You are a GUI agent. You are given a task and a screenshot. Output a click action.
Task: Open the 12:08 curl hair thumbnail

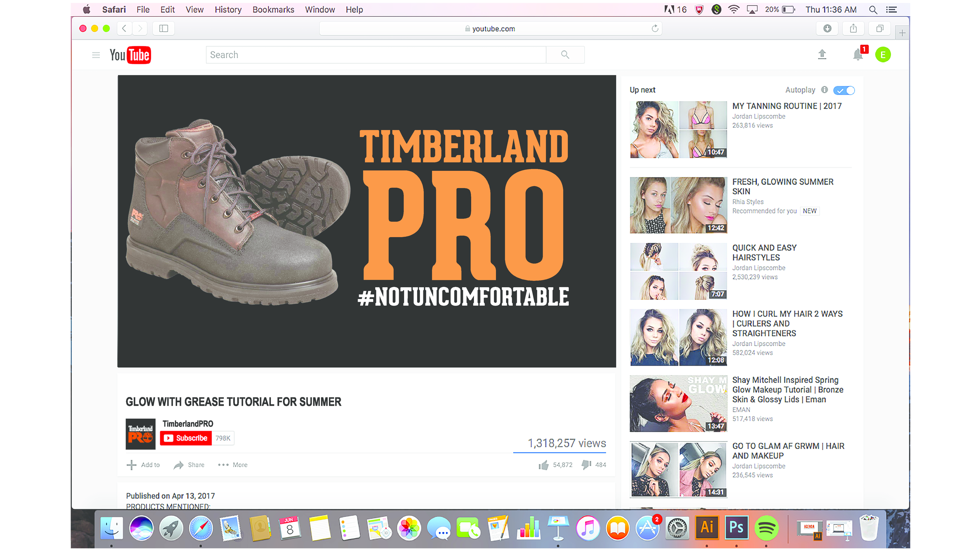(678, 337)
